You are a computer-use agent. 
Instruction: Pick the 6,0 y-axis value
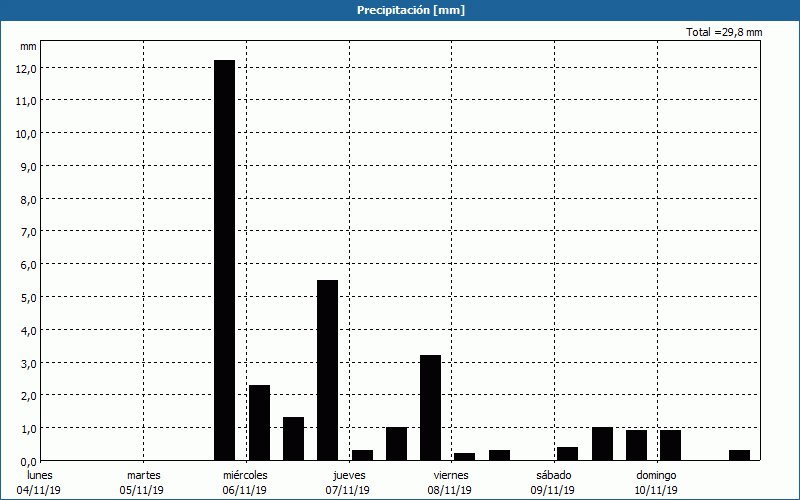(x=29, y=265)
